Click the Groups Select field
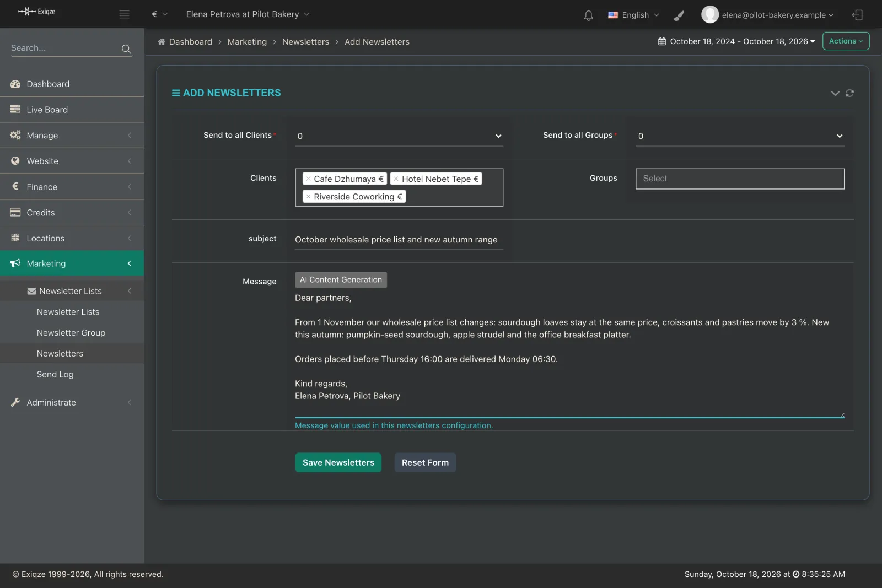The image size is (882, 588). (x=740, y=179)
